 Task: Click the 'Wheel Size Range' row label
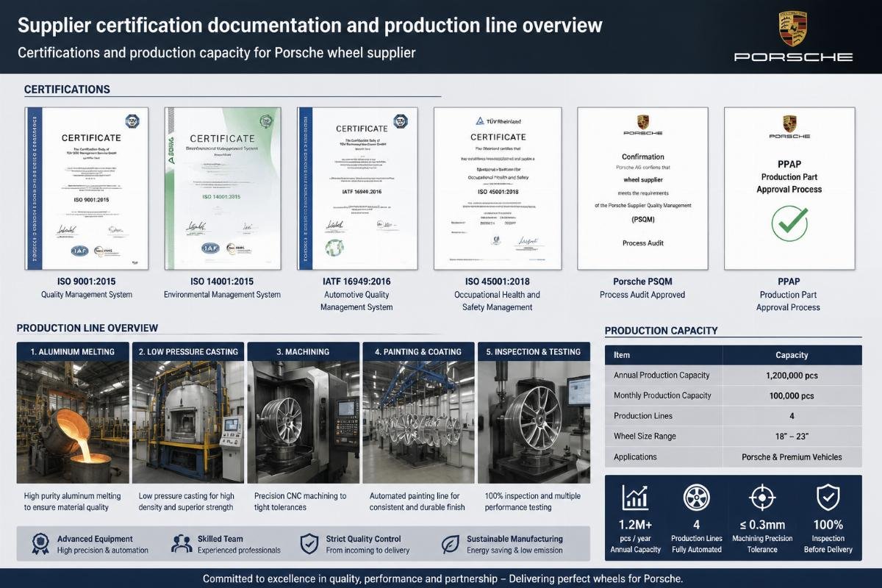pyautogui.click(x=645, y=437)
